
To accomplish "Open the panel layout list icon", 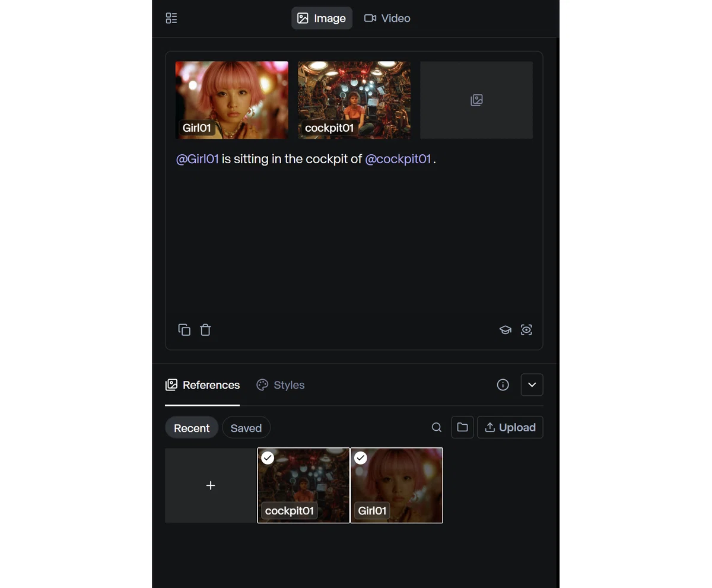I will point(171,18).
